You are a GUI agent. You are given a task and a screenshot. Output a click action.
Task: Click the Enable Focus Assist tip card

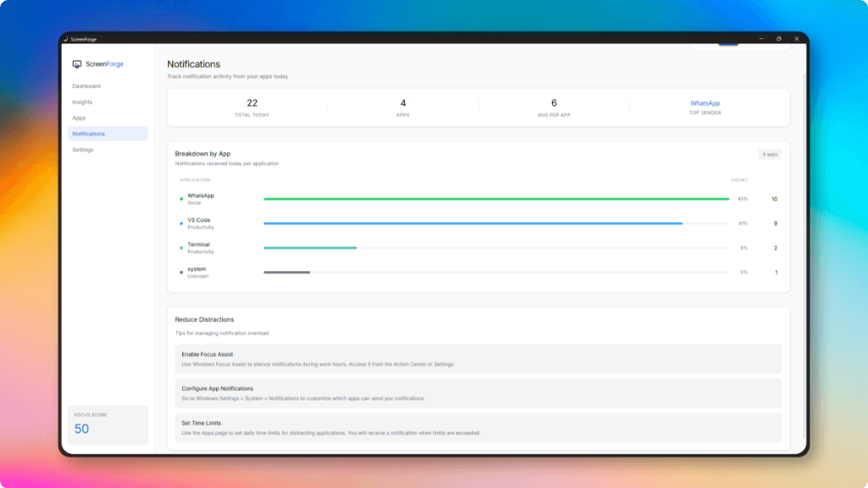click(478, 358)
